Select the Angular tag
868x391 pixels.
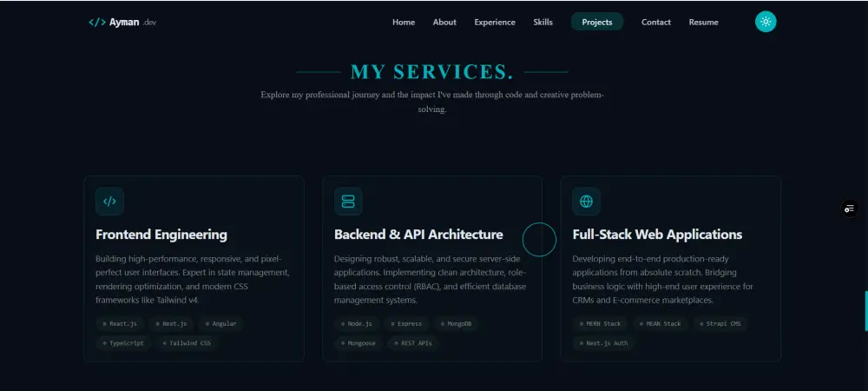pos(220,323)
